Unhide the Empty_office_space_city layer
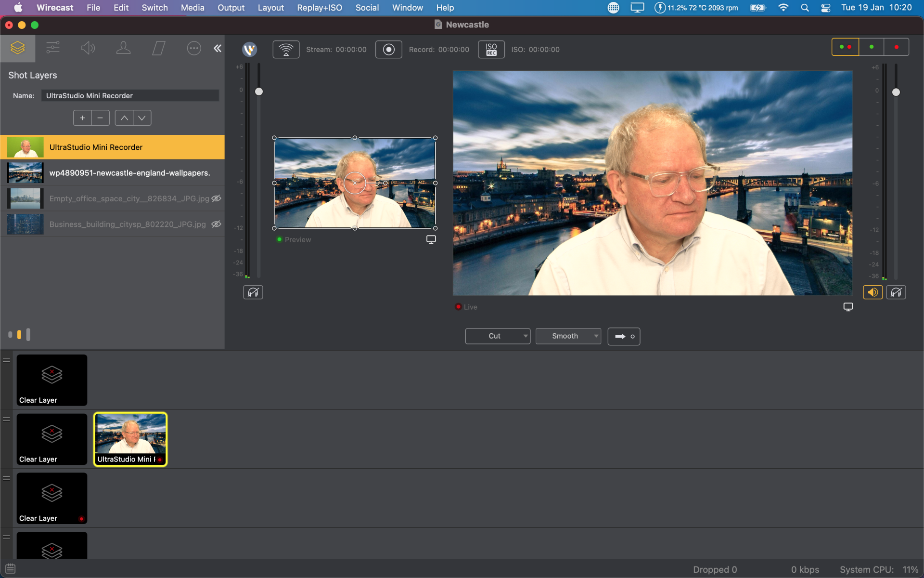The height and width of the screenshot is (578, 924). point(217,198)
